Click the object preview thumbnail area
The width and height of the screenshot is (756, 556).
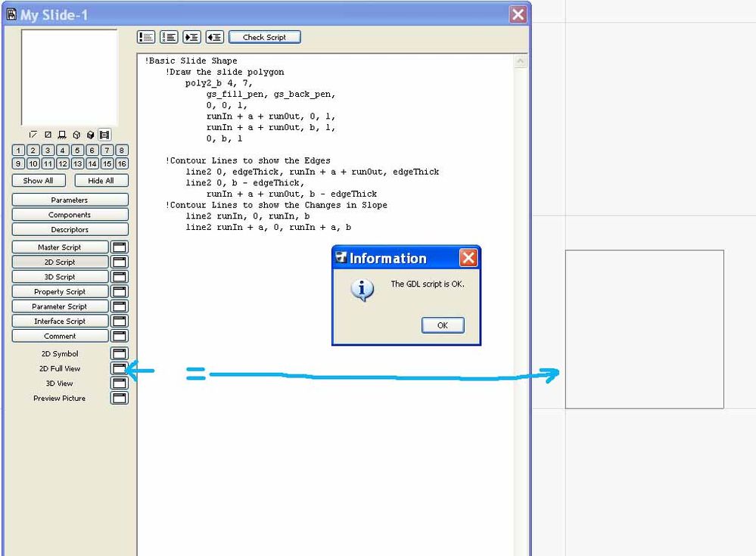(70, 78)
